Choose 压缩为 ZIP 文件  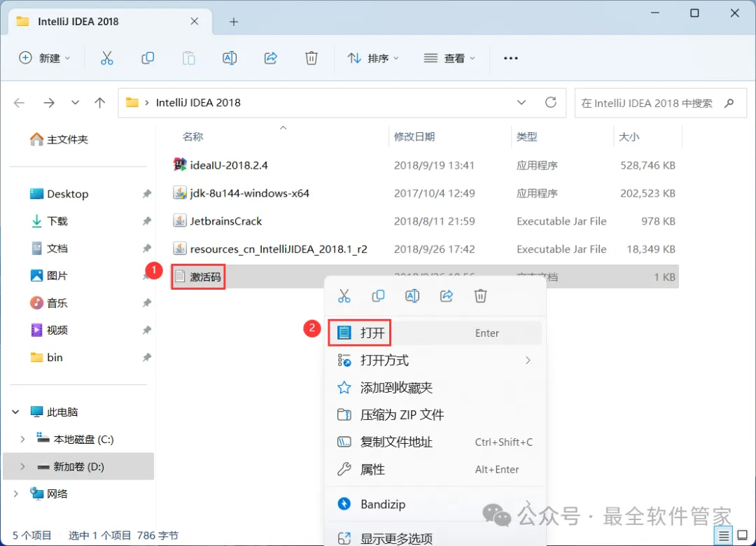[x=435, y=415]
